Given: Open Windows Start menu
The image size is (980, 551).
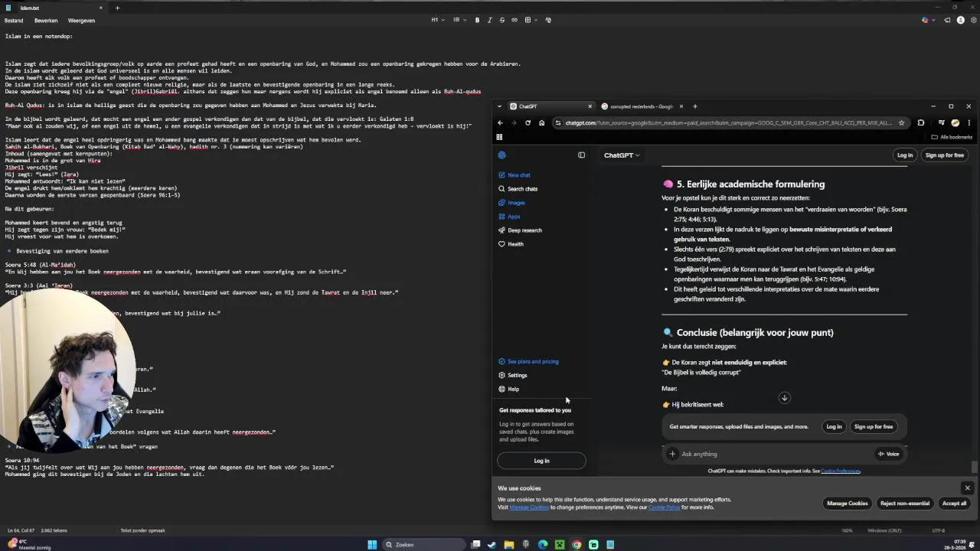Looking at the screenshot, I should click(372, 545).
